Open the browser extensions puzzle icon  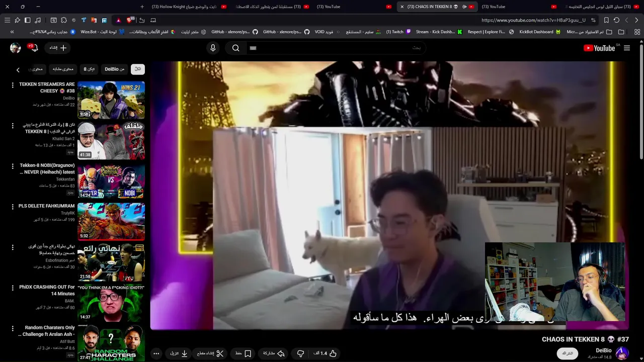(64, 20)
